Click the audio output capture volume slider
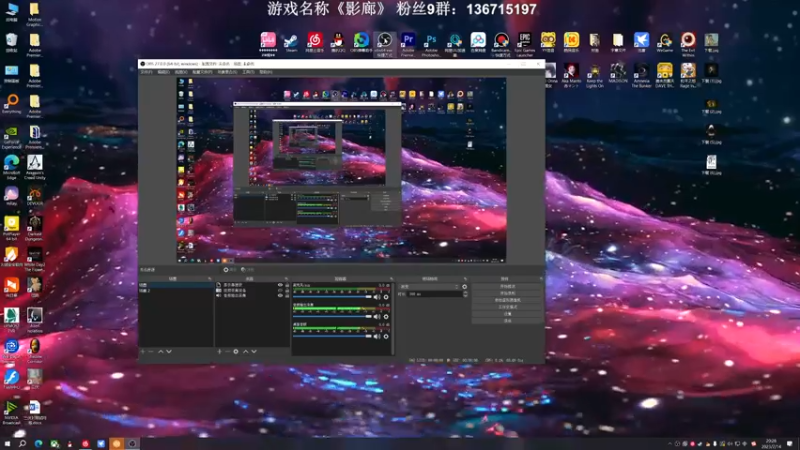The height and width of the screenshot is (450, 800). 332,317
